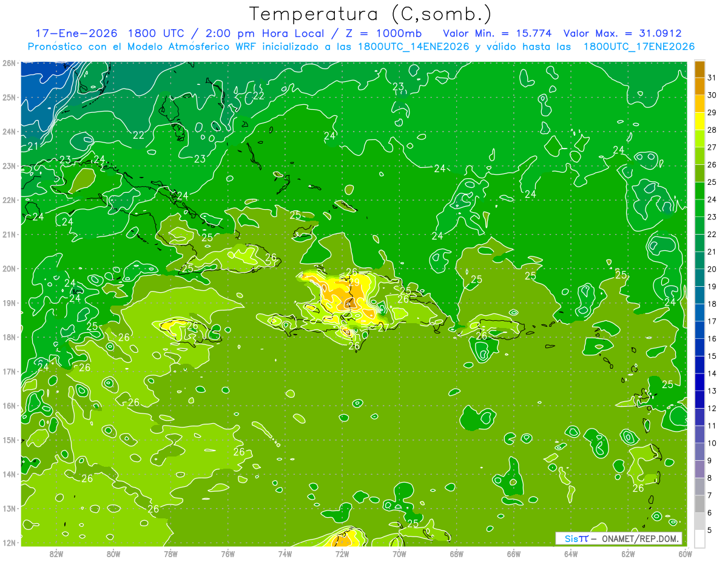Click the 66W longitude axis label

pos(514,554)
